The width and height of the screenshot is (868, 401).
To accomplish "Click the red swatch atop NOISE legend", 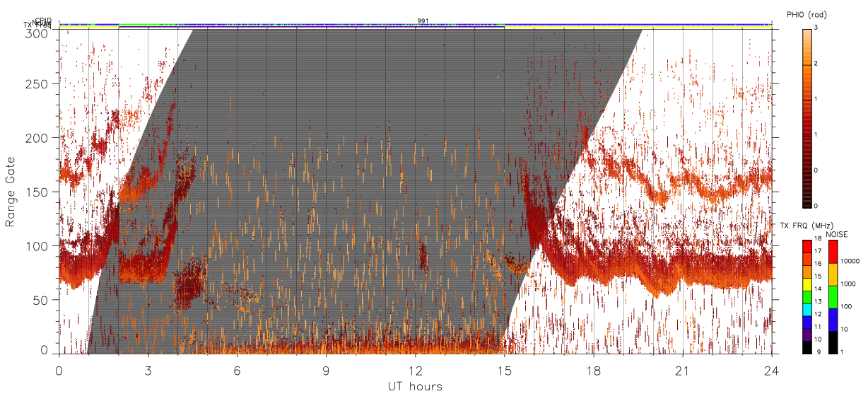I will pos(833,252).
